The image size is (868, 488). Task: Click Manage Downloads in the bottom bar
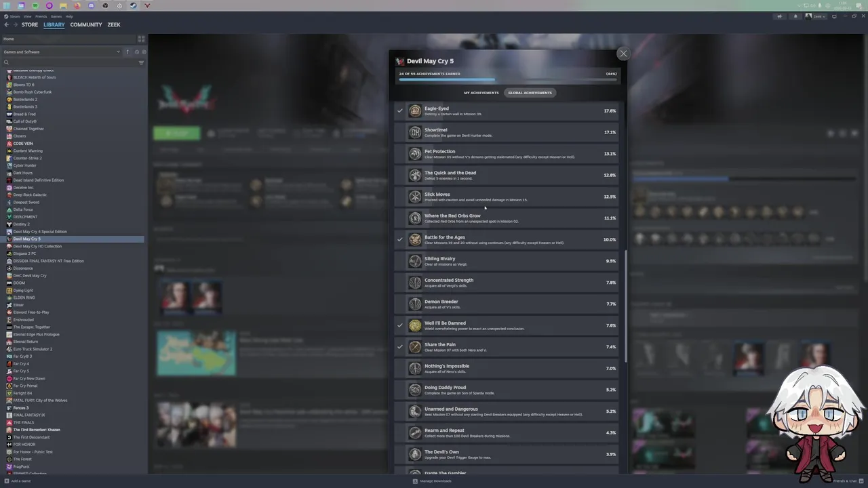(432, 481)
